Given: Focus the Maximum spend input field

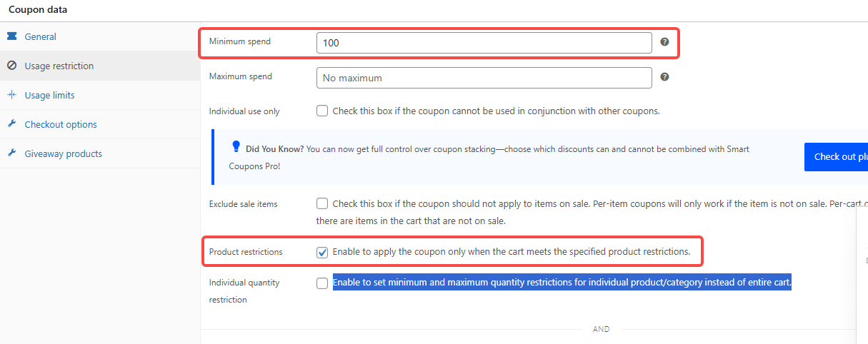Looking at the screenshot, I should [484, 78].
